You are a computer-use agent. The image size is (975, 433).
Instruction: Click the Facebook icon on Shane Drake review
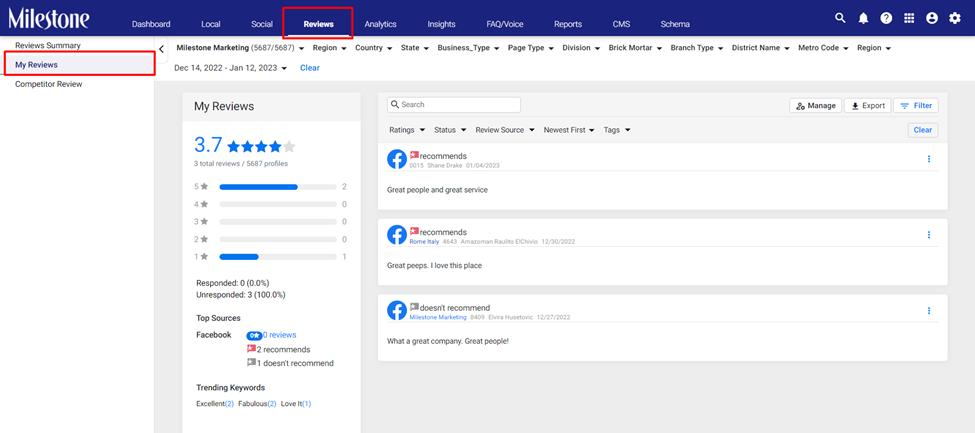(x=397, y=159)
